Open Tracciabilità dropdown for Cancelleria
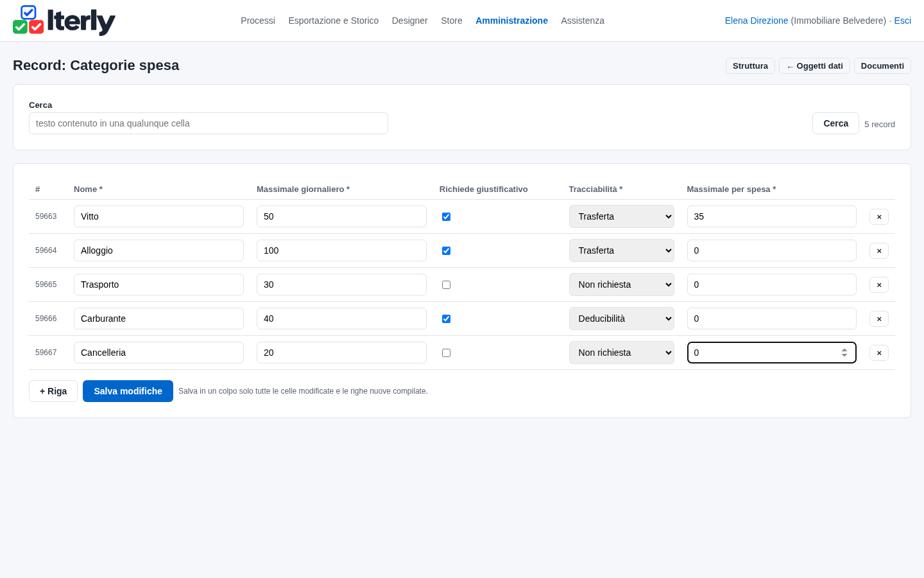924x578 pixels. pyautogui.click(x=621, y=353)
